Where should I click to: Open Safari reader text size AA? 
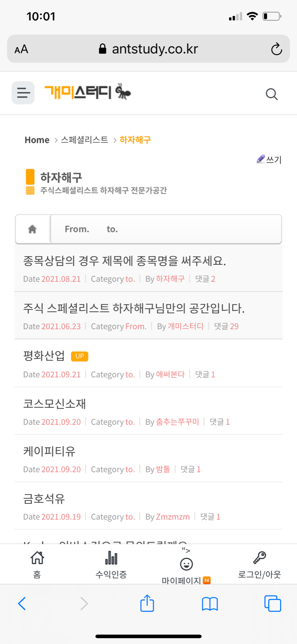[x=21, y=49]
